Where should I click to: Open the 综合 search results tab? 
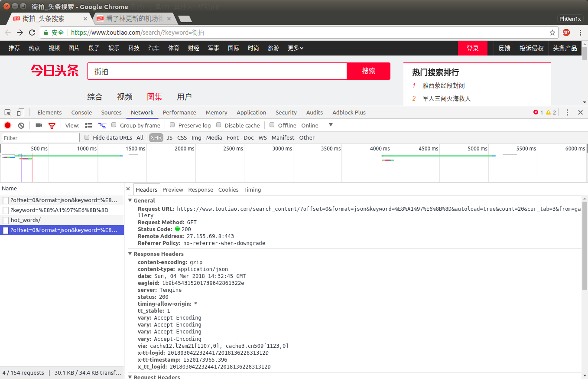coord(95,97)
